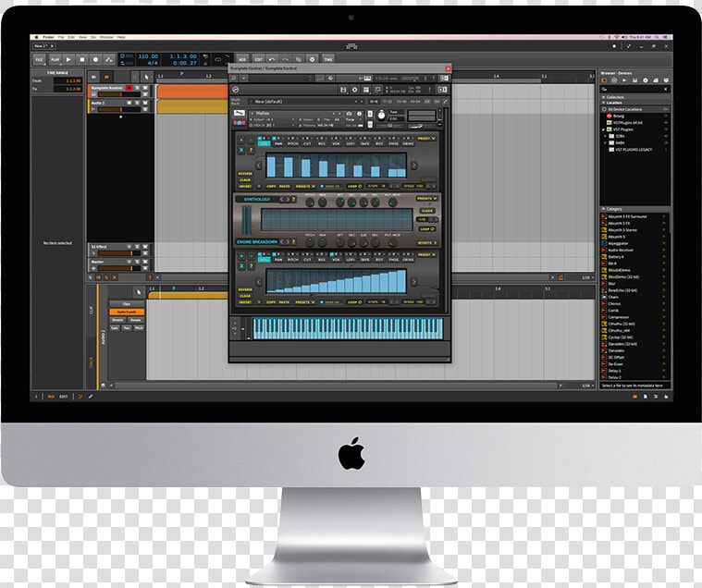Click the instrument snapshot camera icon
The height and width of the screenshot is (588, 702).
350,114
